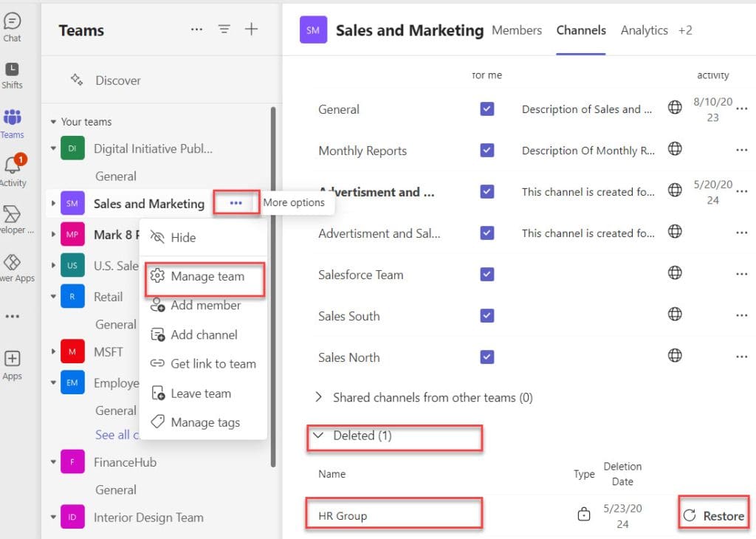Click Sales and Marketing more options ellipsis
The width and height of the screenshot is (756, 539).
tap(236, 203)
